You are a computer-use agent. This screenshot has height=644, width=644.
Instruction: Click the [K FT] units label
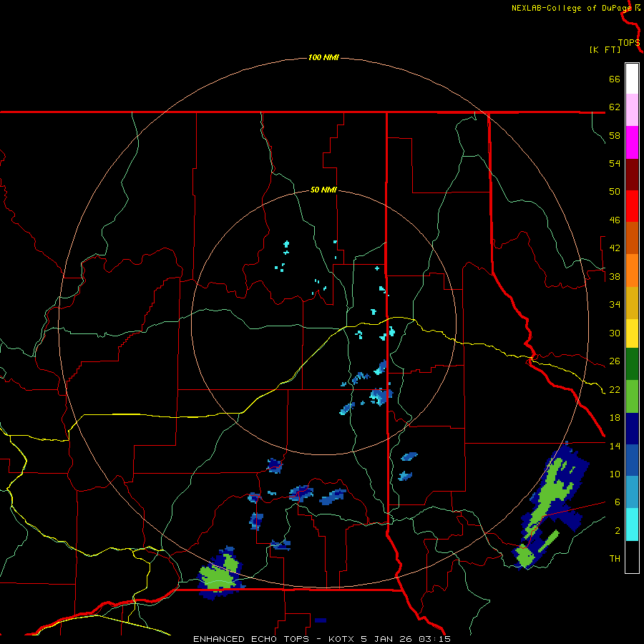(605, 49)
